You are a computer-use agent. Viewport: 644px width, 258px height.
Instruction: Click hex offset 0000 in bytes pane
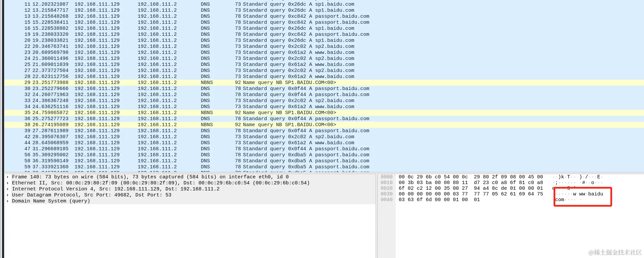387,177
